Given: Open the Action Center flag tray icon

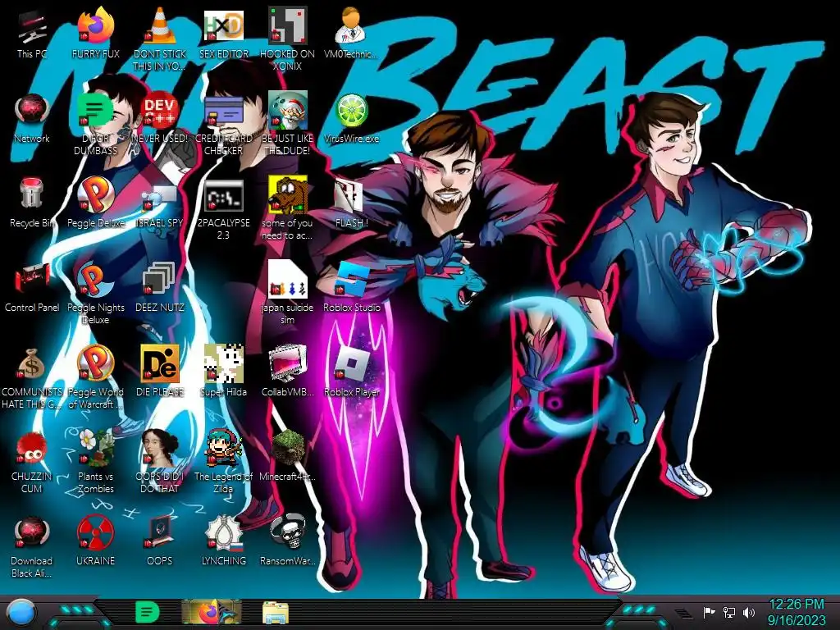Looking at the screenshot, I should (709, 612).
